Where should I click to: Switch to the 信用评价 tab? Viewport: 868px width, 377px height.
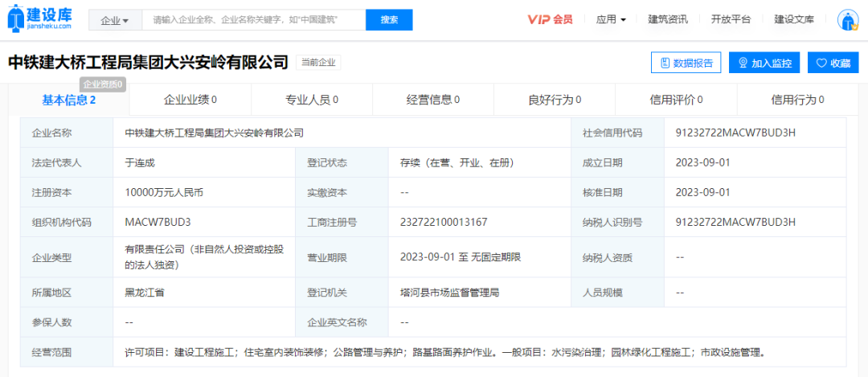(676, 100)
